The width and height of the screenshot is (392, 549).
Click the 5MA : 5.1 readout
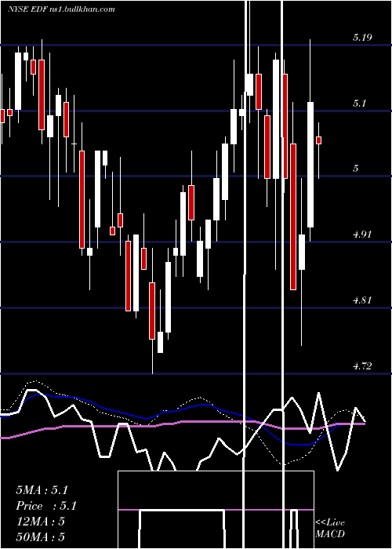click(x=42, y=490)
